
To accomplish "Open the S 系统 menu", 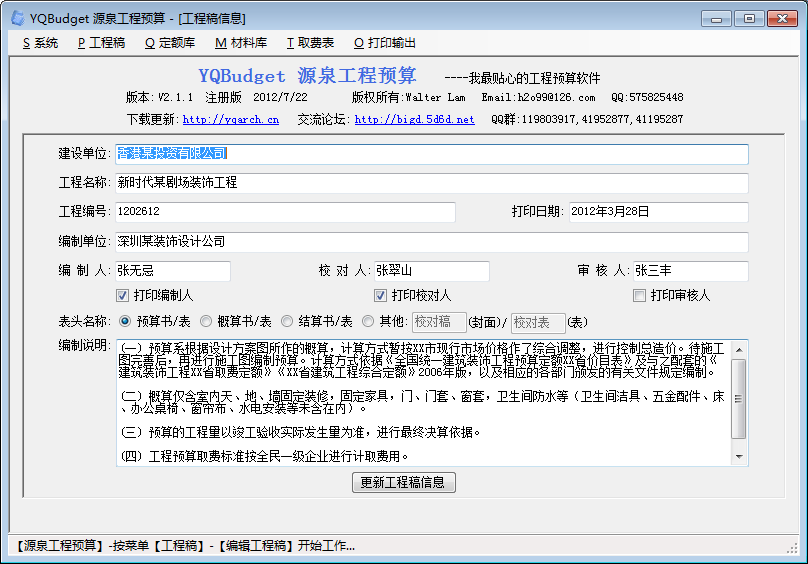I will (x=41, y=43).
